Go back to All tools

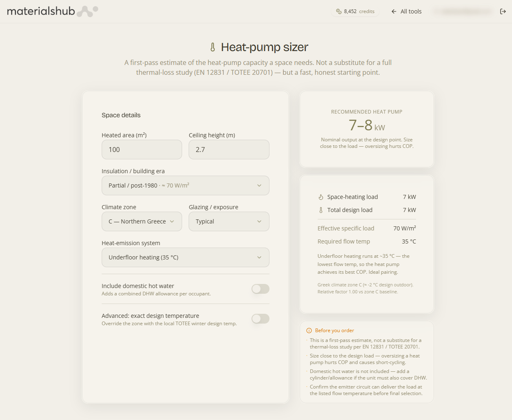click(x=406, y=11)
